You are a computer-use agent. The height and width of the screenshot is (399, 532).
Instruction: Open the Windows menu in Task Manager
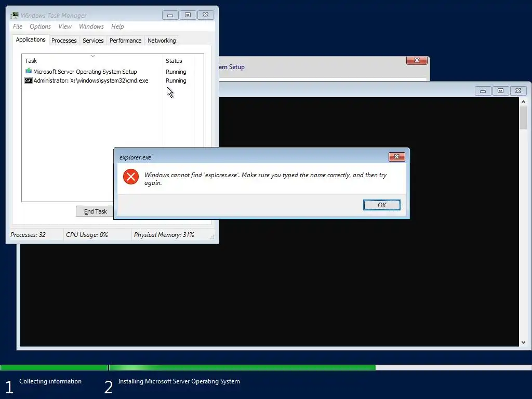pos(91,26)
